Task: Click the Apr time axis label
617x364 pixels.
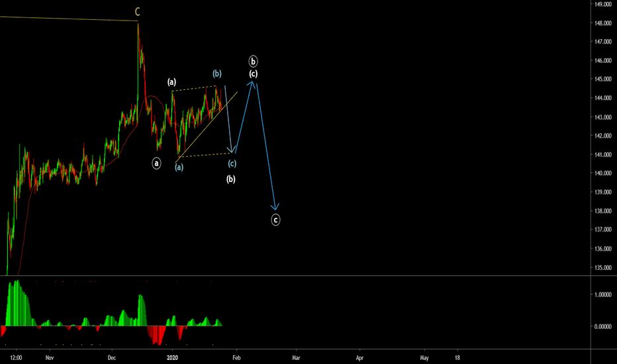Action: click(x=359, y=357)
